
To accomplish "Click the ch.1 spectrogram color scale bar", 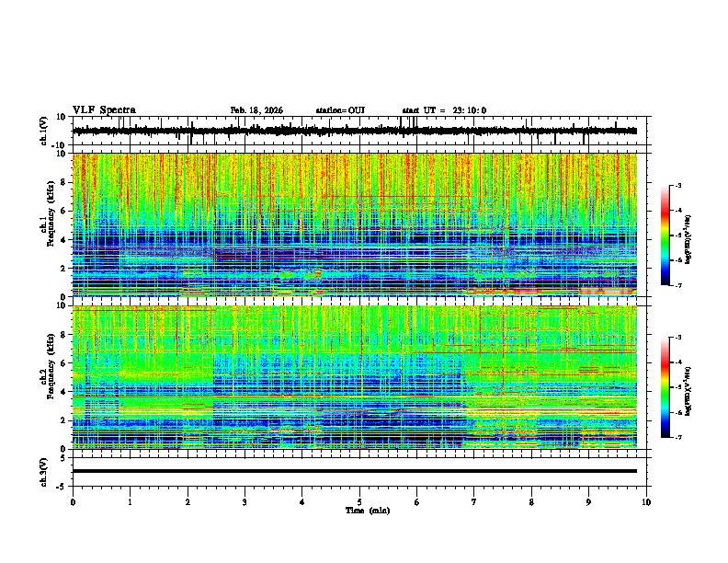I will (x=665, y=236).
